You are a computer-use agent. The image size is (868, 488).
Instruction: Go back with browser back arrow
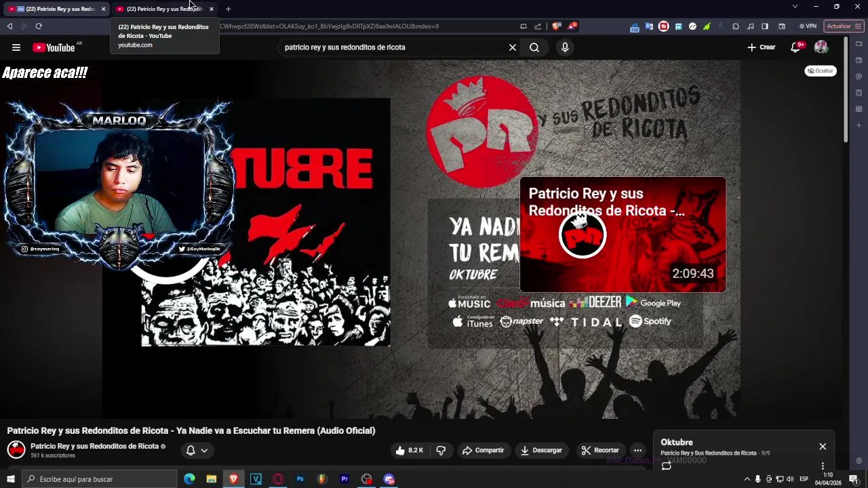tap(9, 26)
